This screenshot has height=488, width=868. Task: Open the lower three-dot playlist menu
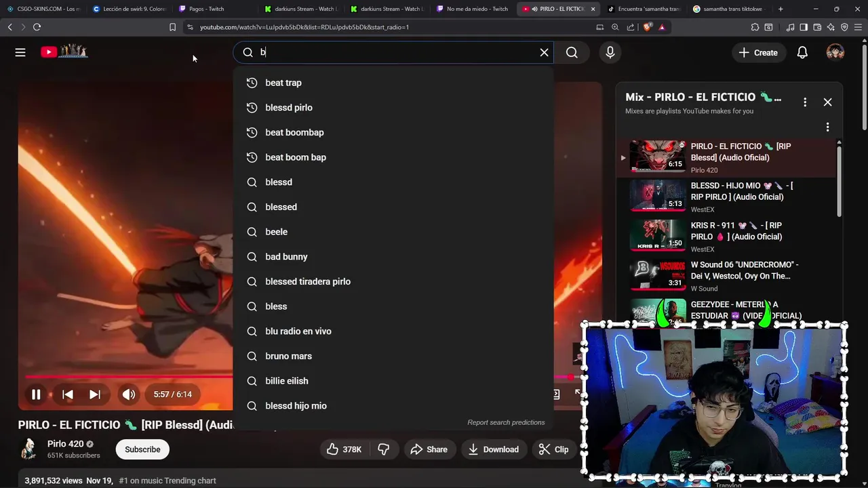click(x=827, y=127)
